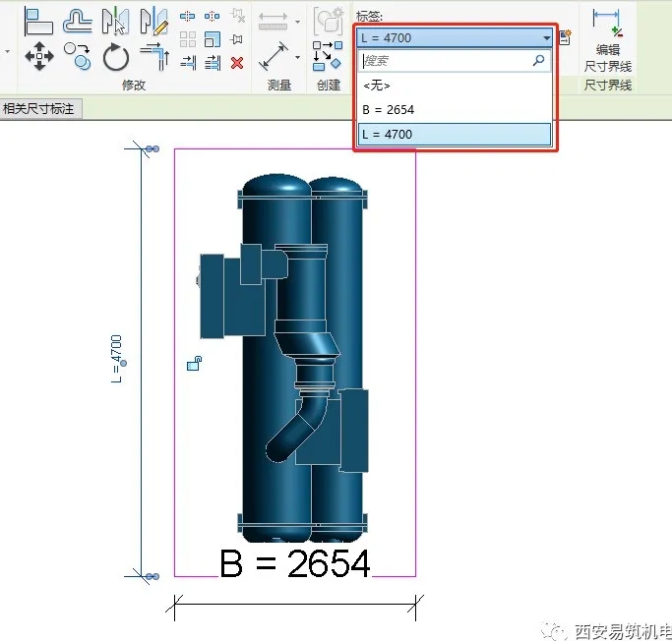Viewport: 672px width, 641px height.
Task: Open the Measure tool dropdown arrow
Action: (x=297, y=22)
